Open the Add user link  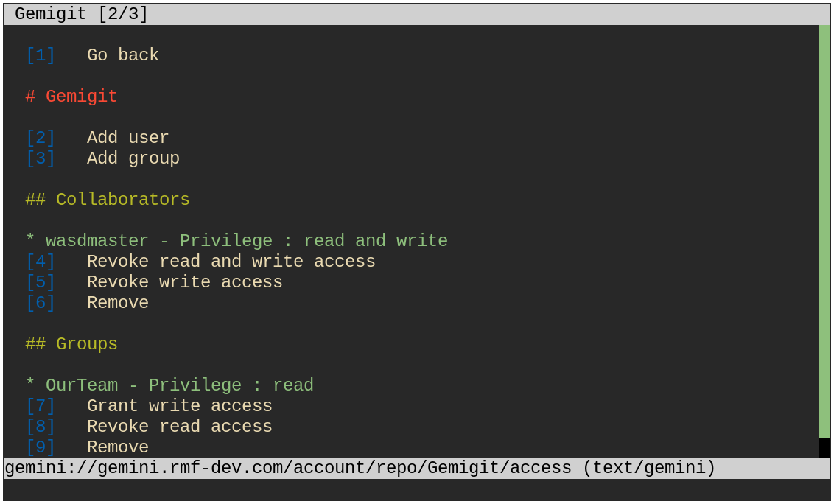127,137
